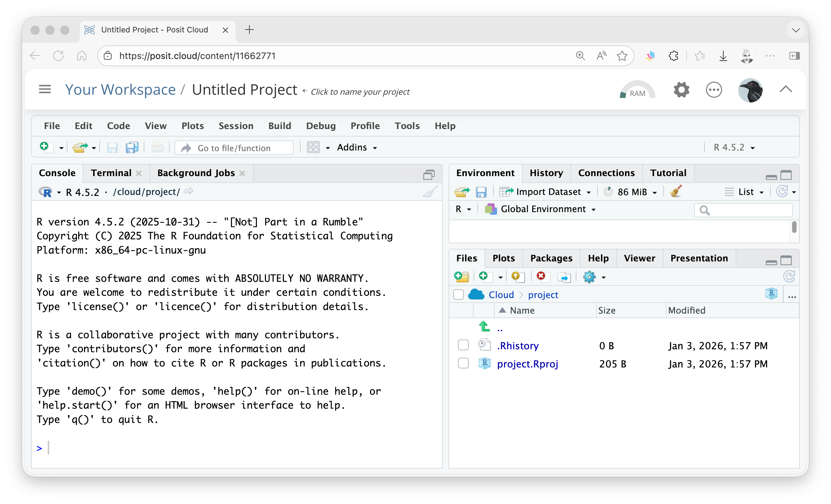Click the Rename file icon
This screenshot has height=504, width=831.
point(564,277)
